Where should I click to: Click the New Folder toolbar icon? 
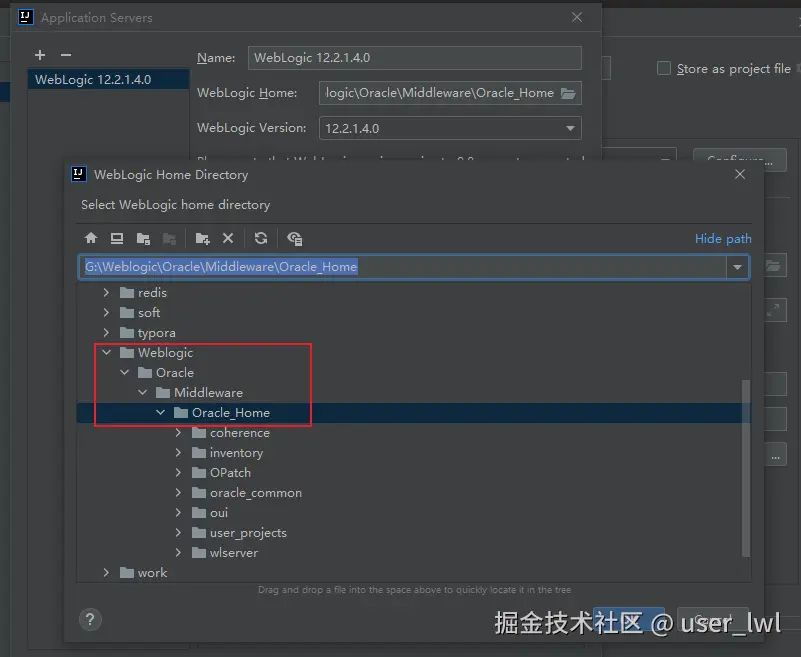[x=203, y=238]
